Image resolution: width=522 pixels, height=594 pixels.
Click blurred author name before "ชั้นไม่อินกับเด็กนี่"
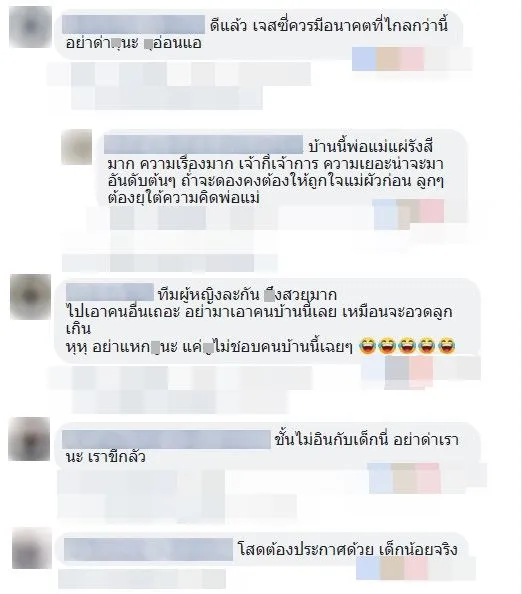point(166,439)
